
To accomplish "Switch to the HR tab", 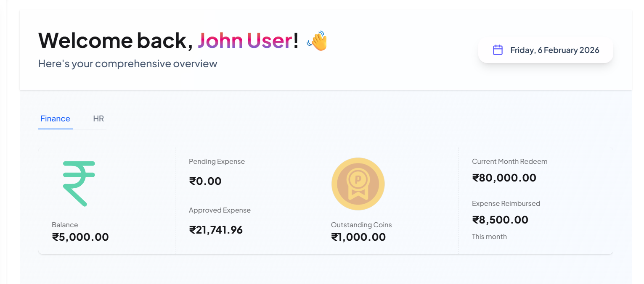I will click(x=98, y=118).
